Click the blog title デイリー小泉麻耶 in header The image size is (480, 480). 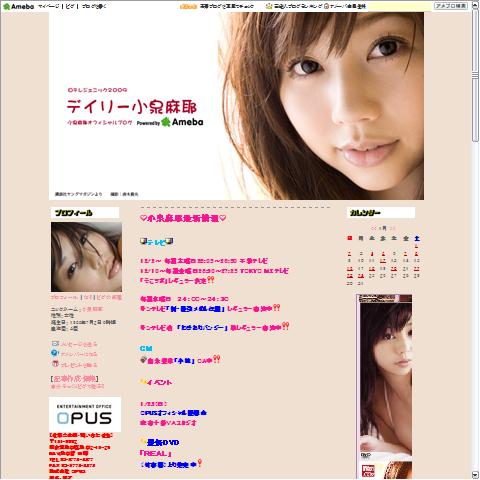(x=131, y=106)
